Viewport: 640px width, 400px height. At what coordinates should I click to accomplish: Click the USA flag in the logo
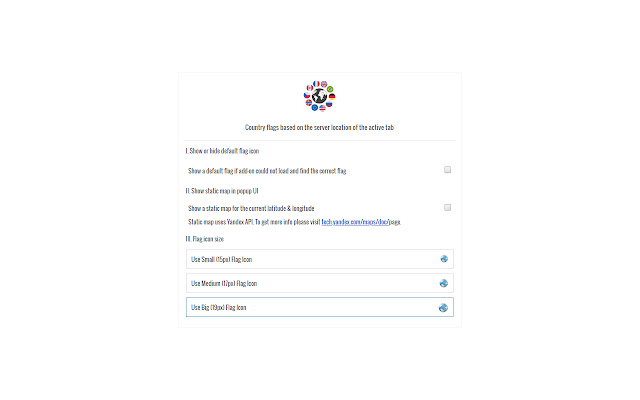pyautogui.click(x=322, y=108)
